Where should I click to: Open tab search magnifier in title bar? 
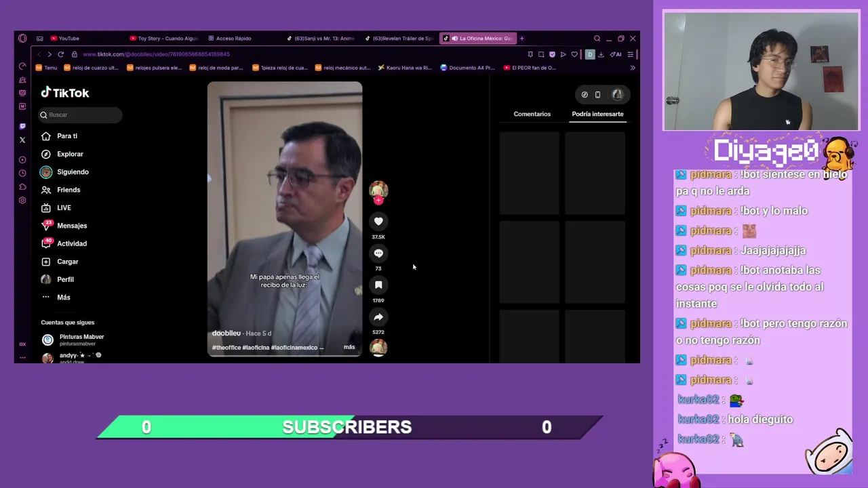coord(597,39)
